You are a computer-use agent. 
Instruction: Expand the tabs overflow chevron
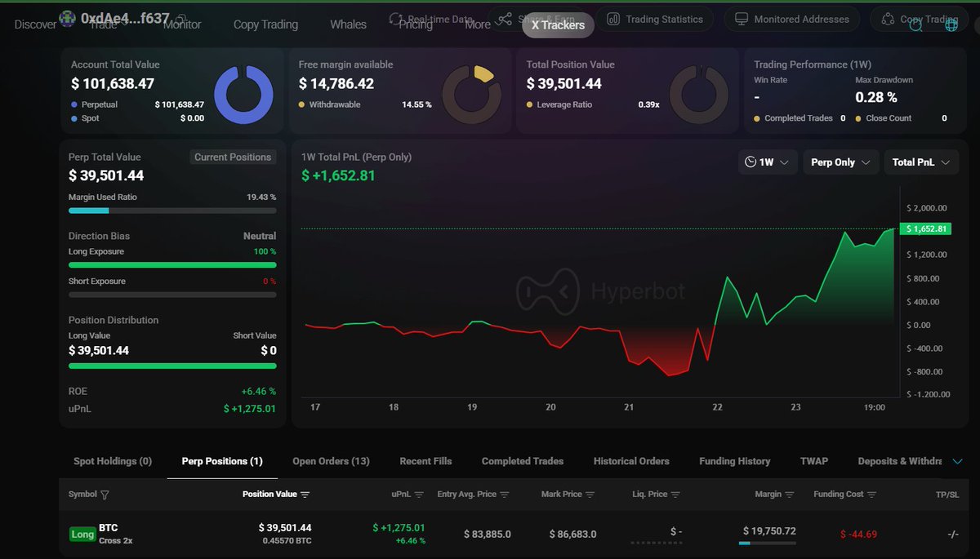pos(958,462)
